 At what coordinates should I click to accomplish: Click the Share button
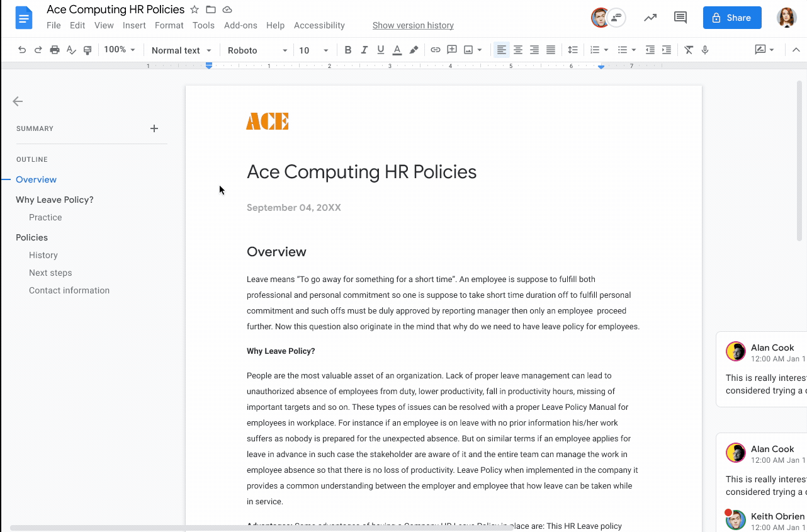(731, 18)
